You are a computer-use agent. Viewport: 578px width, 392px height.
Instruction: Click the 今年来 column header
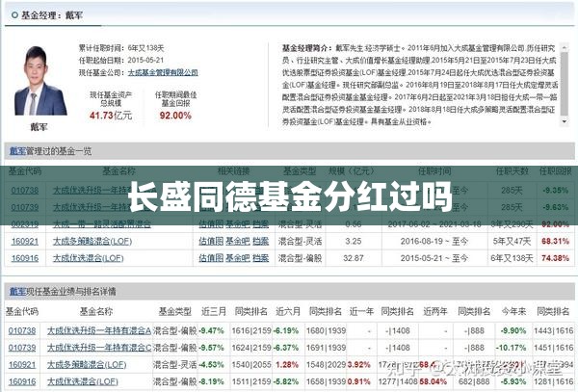click(513, 311)
